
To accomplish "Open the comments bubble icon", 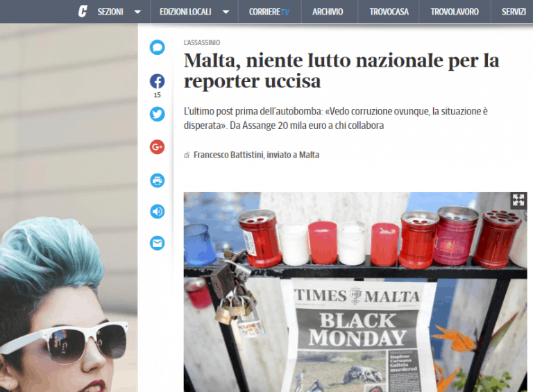I will 158,47.
